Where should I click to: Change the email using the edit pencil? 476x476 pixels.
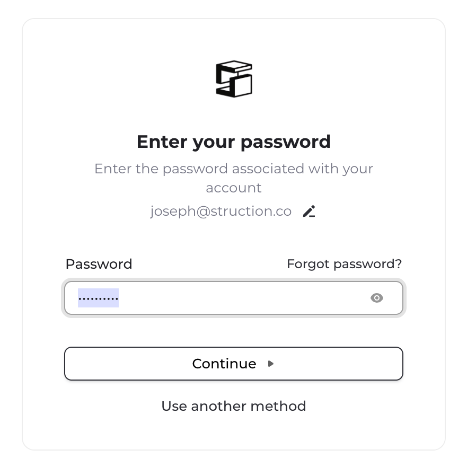coord(309,211)
